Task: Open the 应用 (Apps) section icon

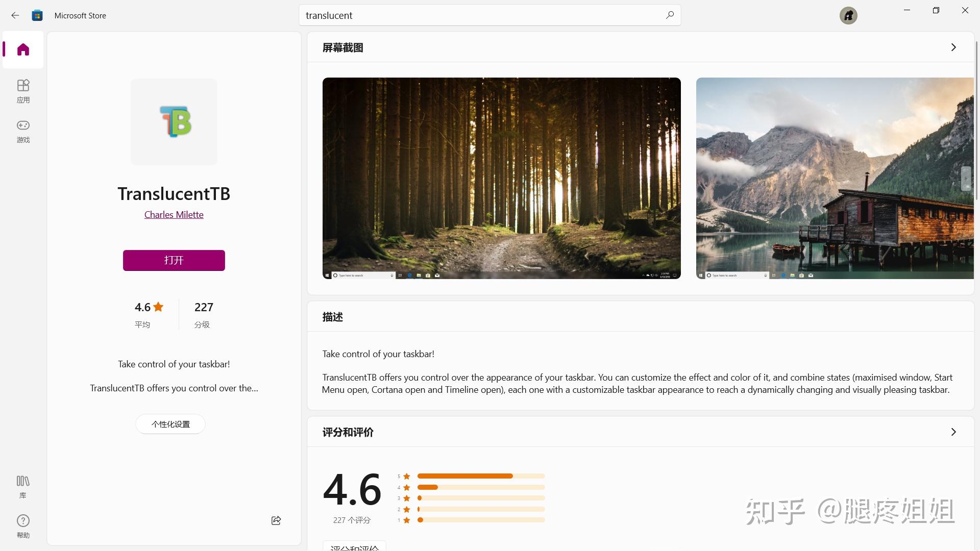Action: click(x=22, y=90)
